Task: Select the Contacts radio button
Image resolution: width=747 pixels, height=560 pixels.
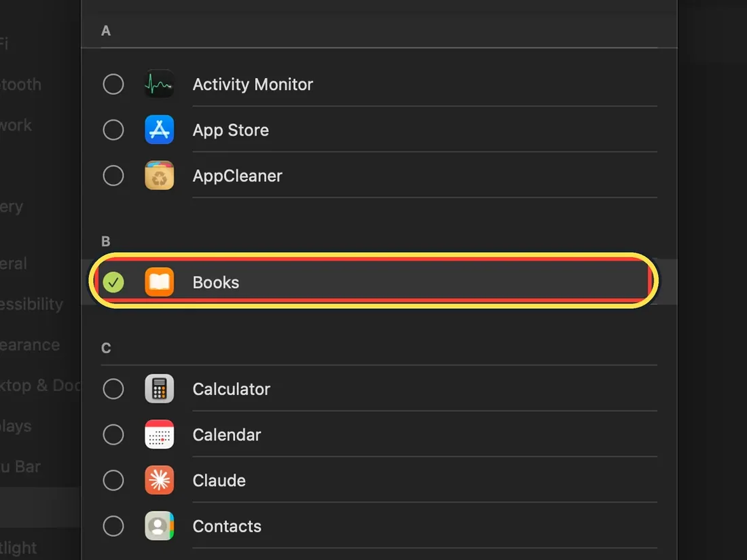Action: click(x=113, y=526)
